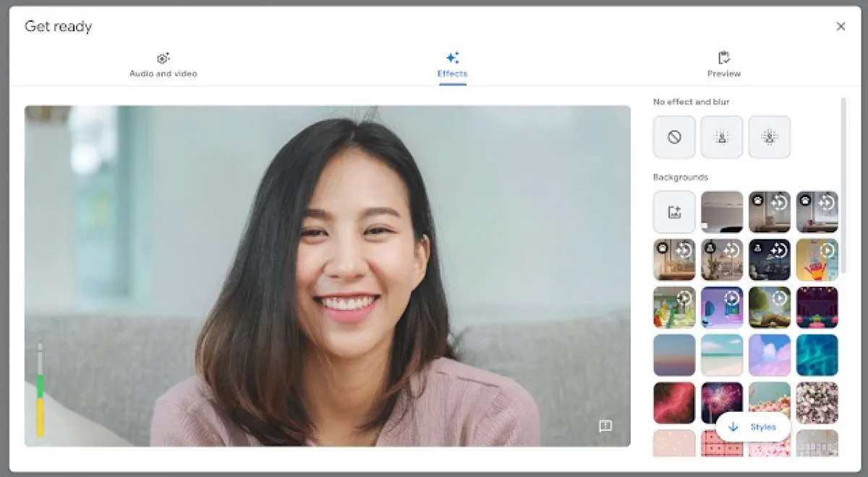
Task: Click the Audio and video gear icon
Action: pyautogui.click(x=163, y=57)
